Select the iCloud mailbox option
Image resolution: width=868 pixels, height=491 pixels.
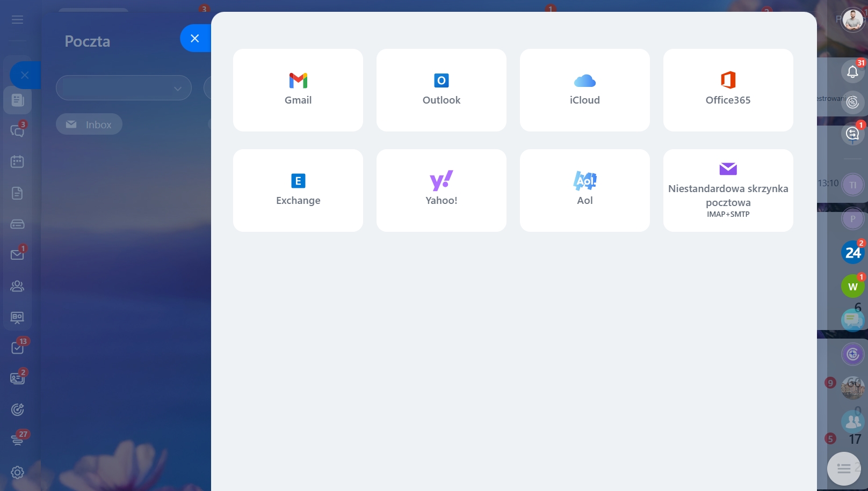pos(585,90)
